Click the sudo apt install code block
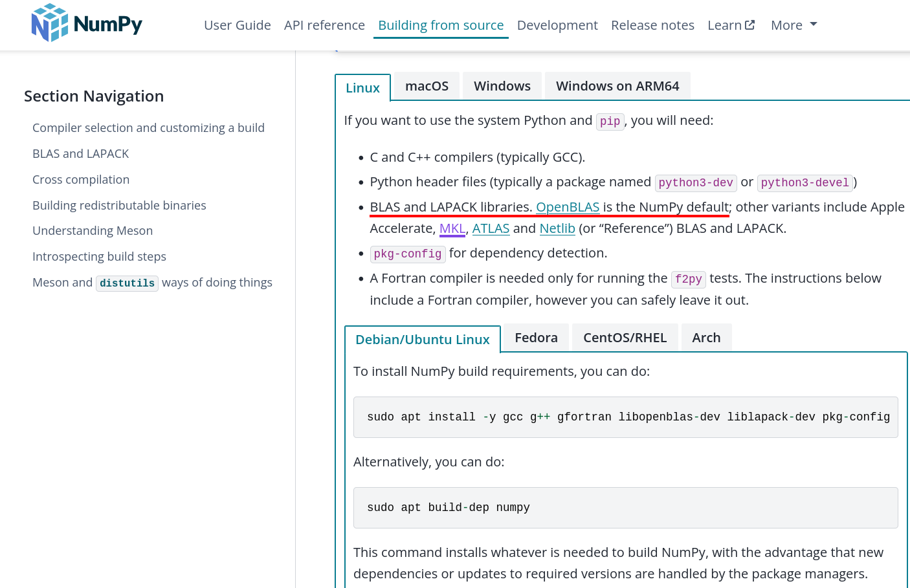This screenshot has width=910, height=588. (625, 417)
